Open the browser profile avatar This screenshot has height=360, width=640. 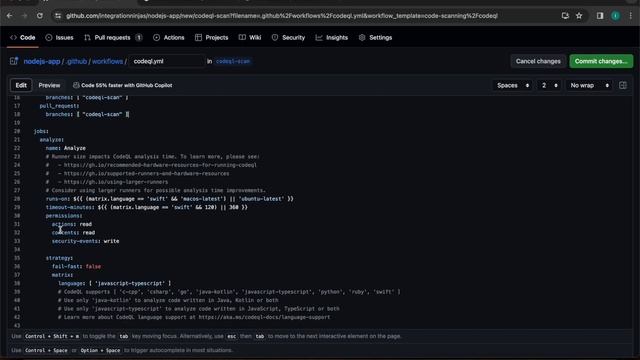[x=616, y=16]
